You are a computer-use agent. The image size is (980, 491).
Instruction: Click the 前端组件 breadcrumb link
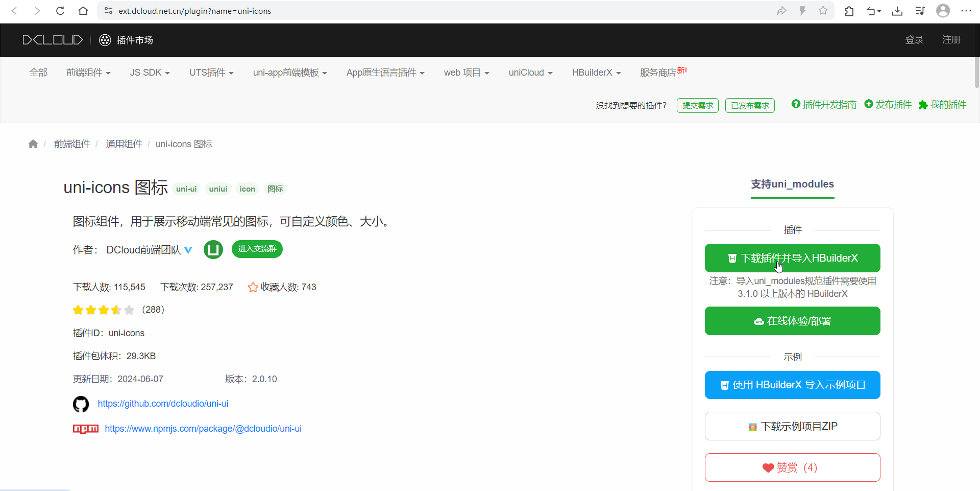click(x=72, y=144)
